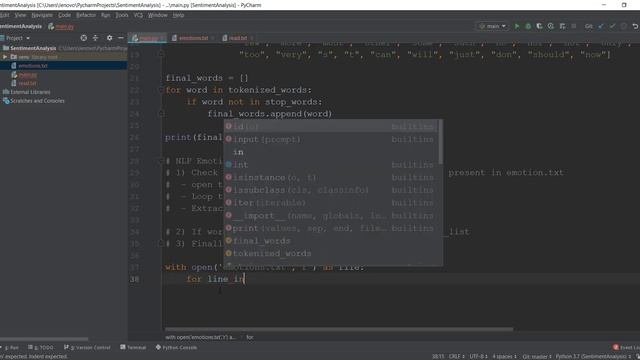Viewport: 640px width, 360px height.
Task: Click the completion popup scrollbar thumb
Action: pyautogui.click(x=440, y=142)
